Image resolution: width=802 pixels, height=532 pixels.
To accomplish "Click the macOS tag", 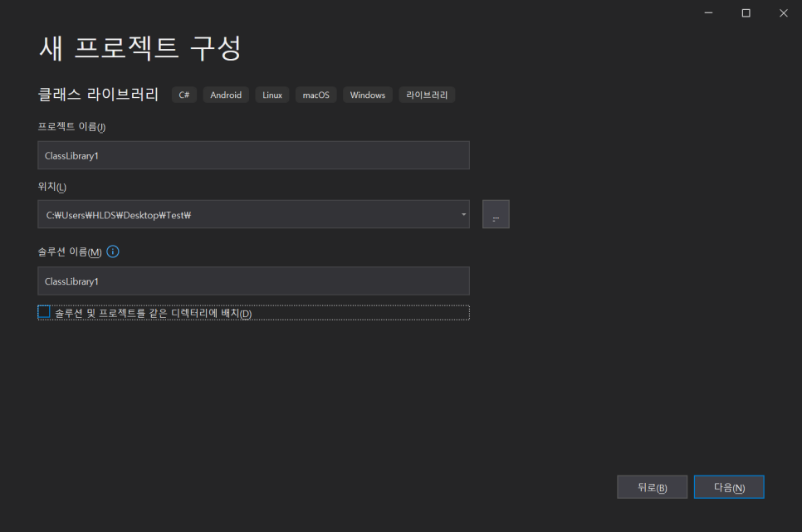I will tap(316, 95).
